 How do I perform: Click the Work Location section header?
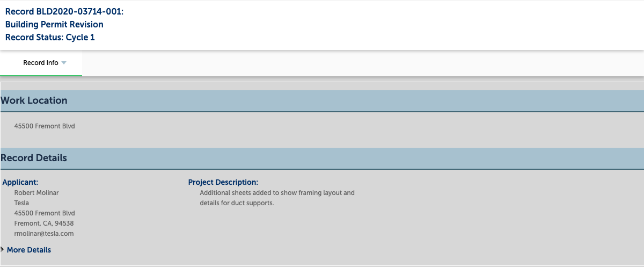pyautogui.click(x=322, y=101)
